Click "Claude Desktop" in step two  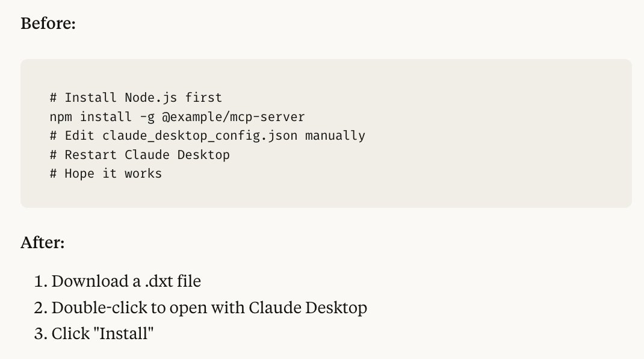pyautogui.click(x=308, y=308)
